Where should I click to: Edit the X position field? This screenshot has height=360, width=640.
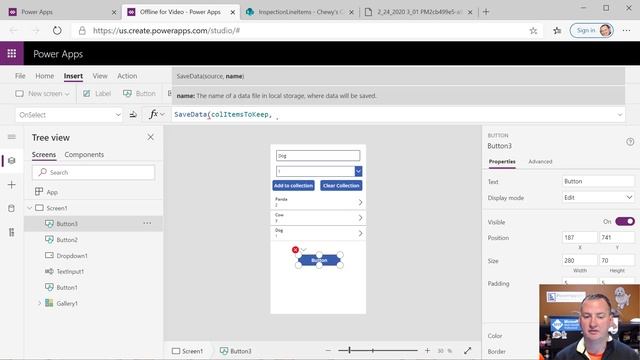click(580, 237)
